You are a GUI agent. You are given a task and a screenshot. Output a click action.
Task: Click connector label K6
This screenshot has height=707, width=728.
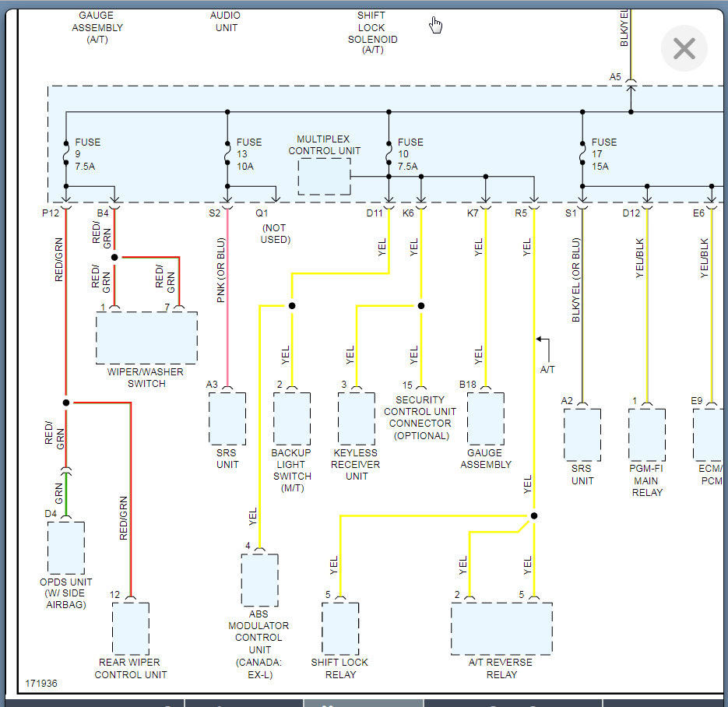click(408, 213)
